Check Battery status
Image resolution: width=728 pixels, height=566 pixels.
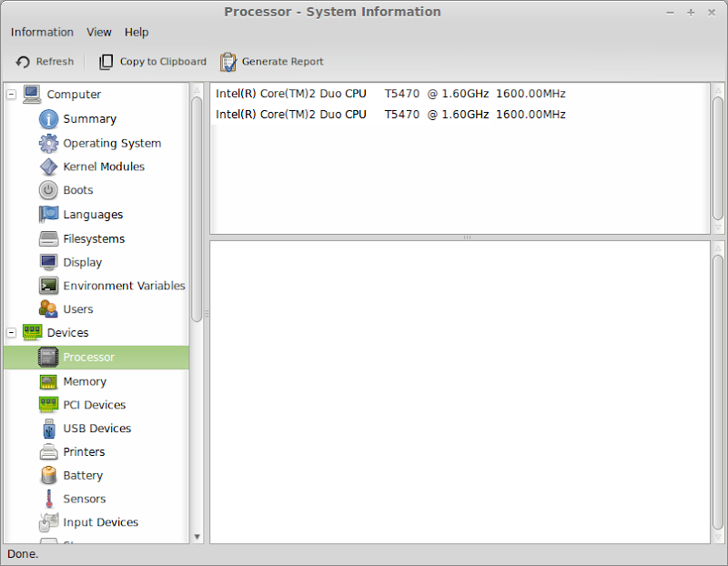tap(85, 475)
